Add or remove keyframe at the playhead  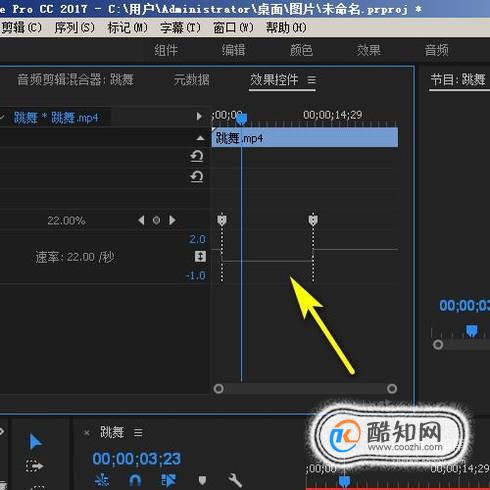point(156,220)
